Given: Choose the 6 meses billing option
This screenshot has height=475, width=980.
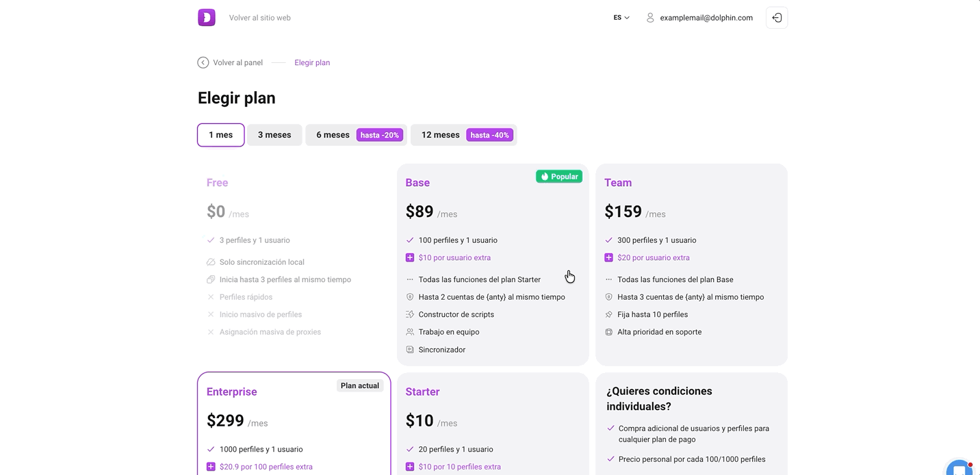Looking at the screenshot, I should click(357, 135).
